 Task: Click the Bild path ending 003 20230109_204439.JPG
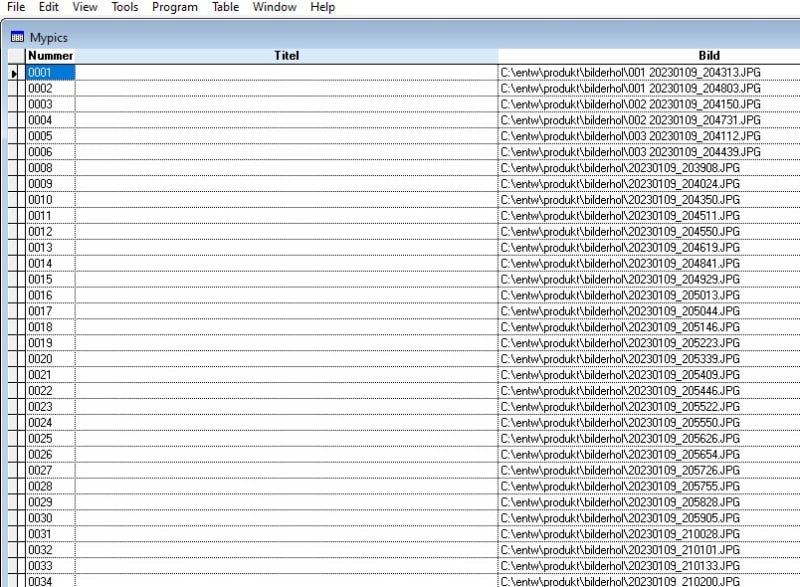point(630,152)
